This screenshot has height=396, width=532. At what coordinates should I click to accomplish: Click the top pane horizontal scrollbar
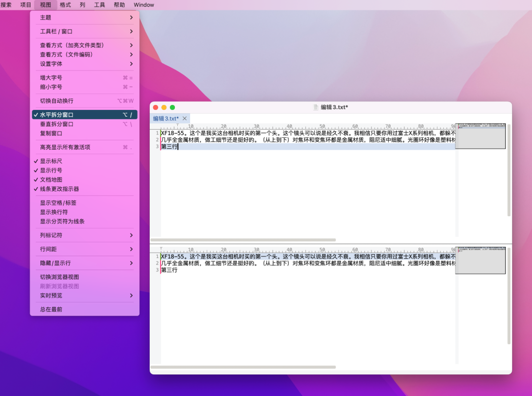tap(243, 240)
